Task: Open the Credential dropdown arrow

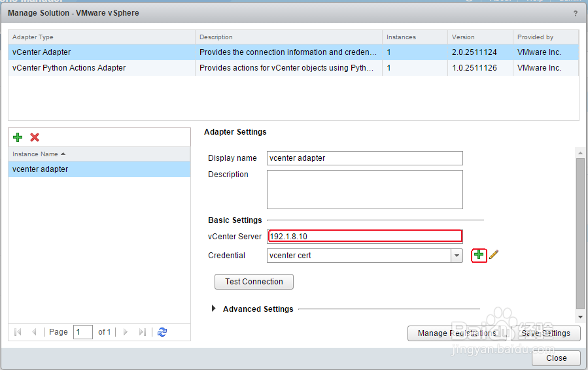Action: coord(457,256)
